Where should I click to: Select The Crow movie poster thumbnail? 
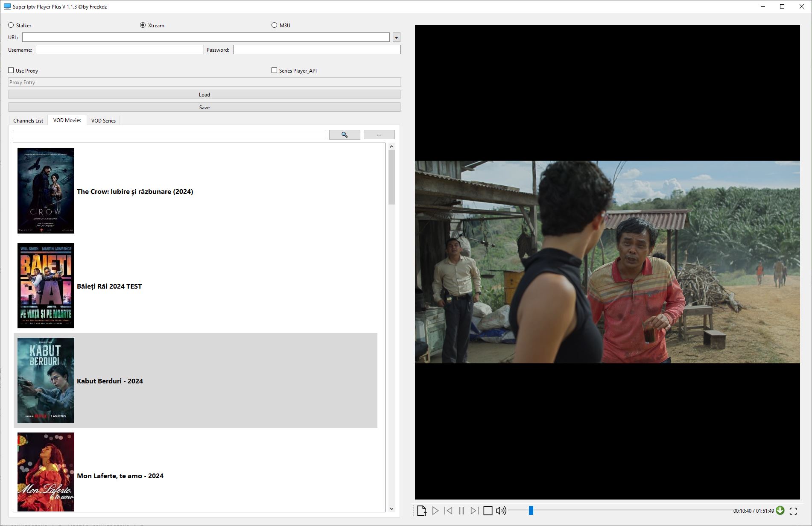tap(46, 191)
